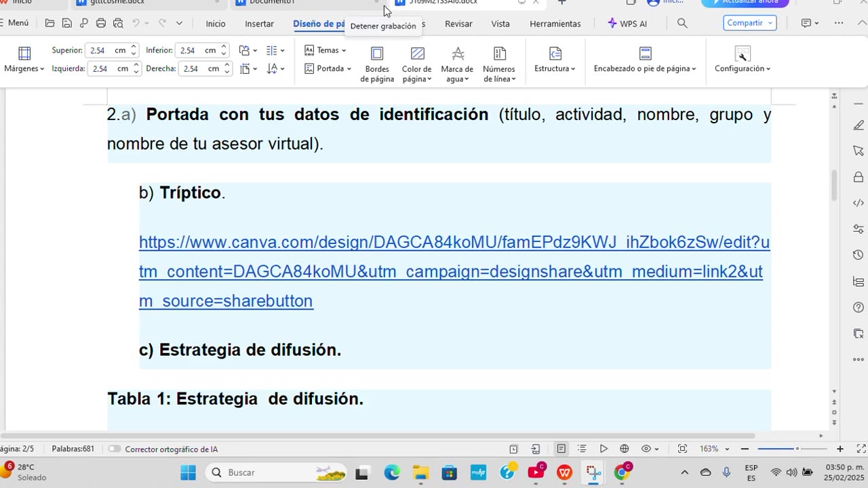
Task: Open the selection cursor tool in sidebar
Action: [x=859, y=151]
